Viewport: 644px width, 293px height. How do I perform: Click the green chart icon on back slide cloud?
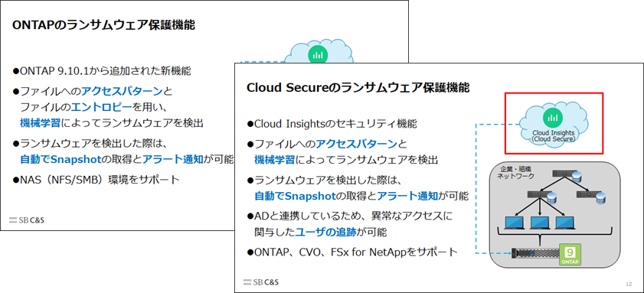(317, 54)
